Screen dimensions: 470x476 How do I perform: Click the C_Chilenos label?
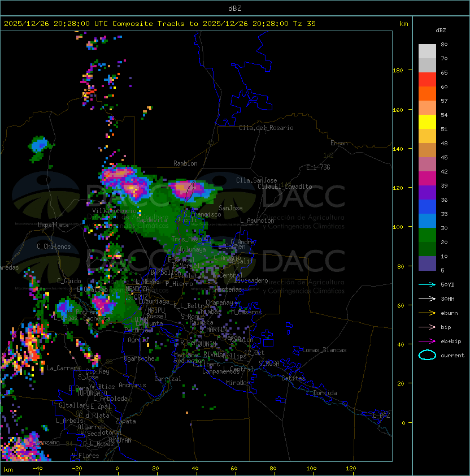(x=54, y=246)
